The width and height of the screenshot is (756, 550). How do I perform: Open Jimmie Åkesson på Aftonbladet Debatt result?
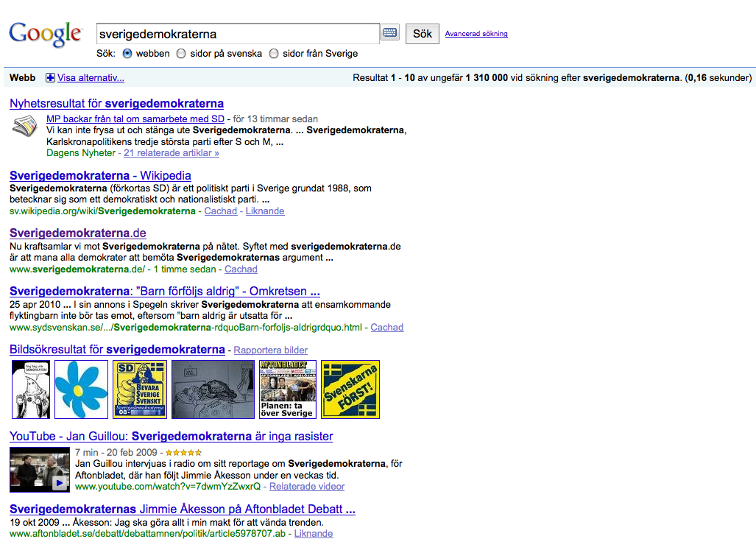tap(183, 509)
